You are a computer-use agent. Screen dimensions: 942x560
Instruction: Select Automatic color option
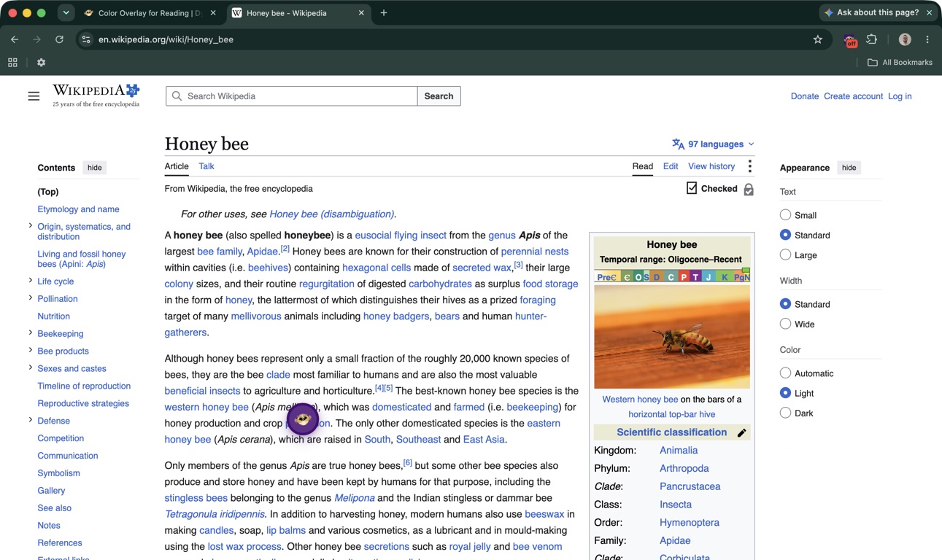[x=785, y=373]
